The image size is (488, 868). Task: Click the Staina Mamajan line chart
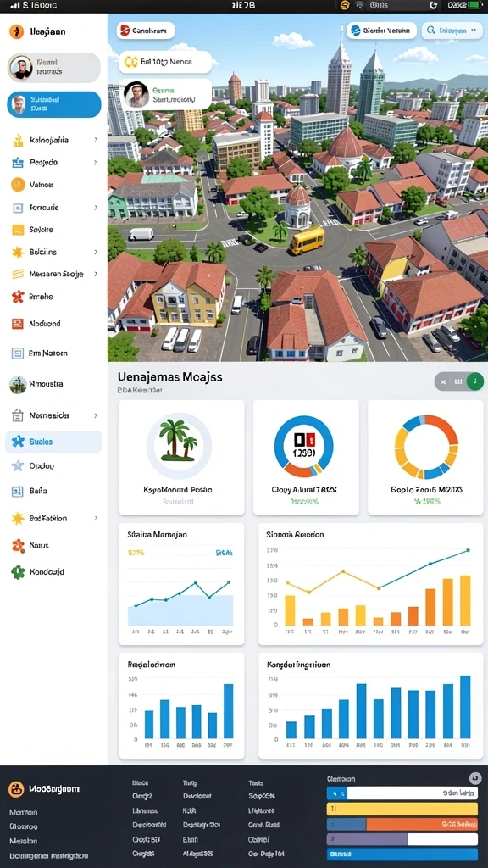click(181, 584)
